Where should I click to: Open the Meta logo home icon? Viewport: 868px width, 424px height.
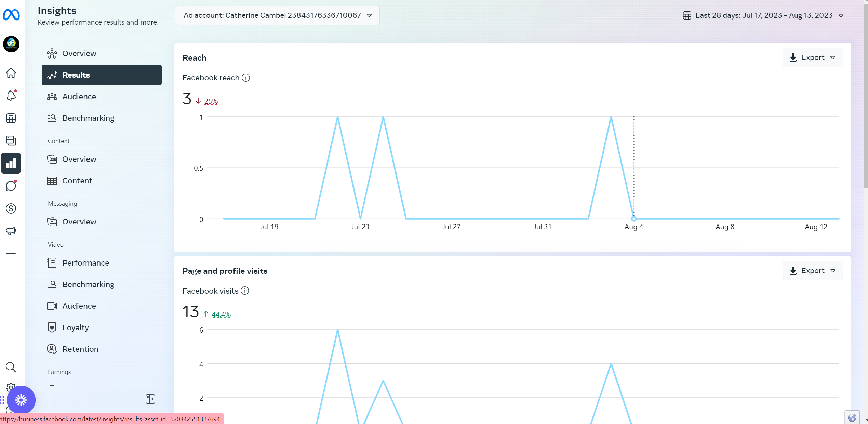point(11,15)
